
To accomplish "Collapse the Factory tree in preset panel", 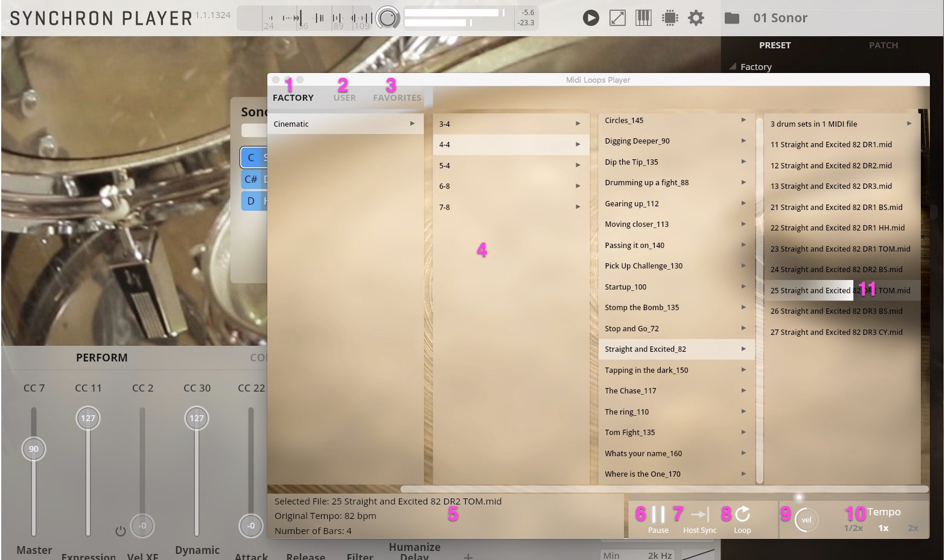I will (733, 66).
